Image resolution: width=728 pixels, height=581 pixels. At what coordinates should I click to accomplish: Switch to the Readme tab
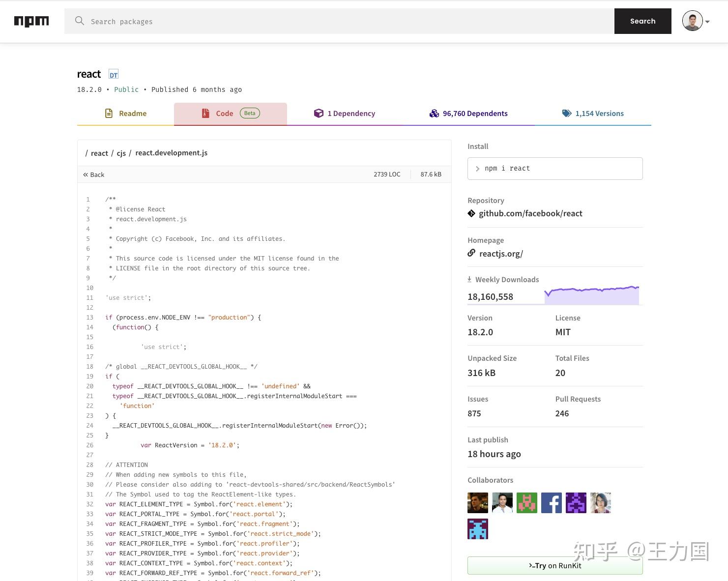click(126, 114)
